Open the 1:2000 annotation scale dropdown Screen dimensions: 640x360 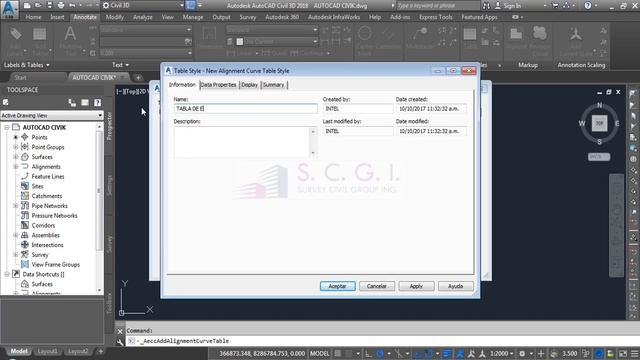coord(502,353)
